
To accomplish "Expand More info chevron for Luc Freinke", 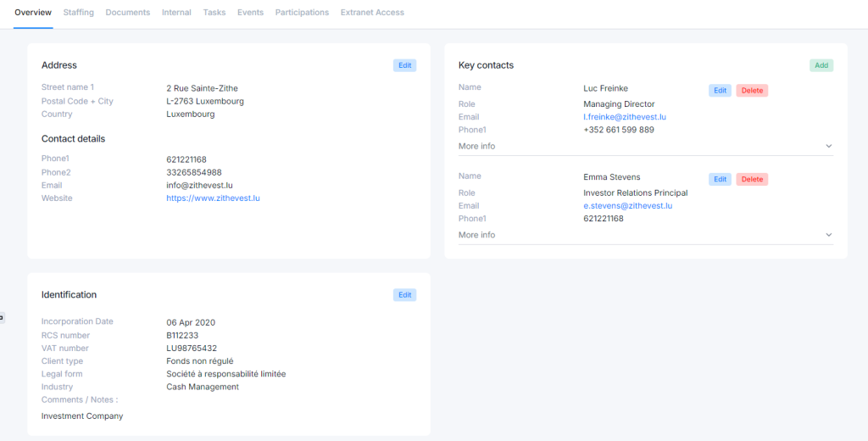I will tap(828, 147).
